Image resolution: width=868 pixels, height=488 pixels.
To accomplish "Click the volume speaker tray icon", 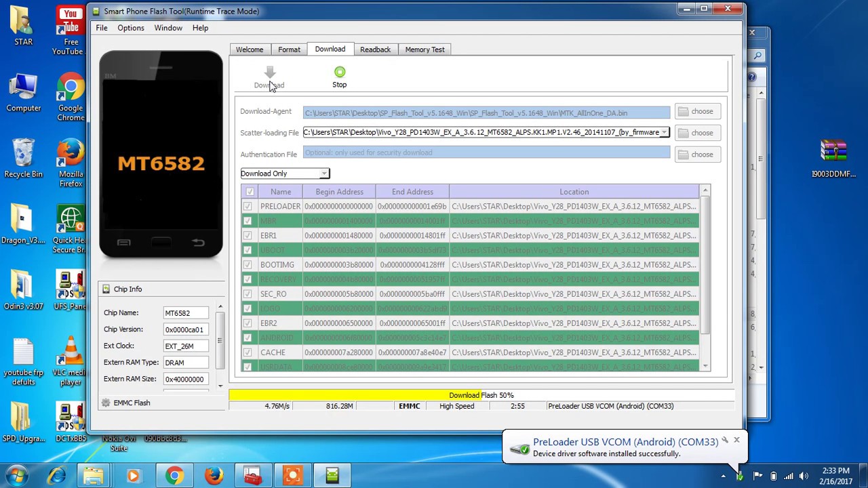I will click(x=804, y=476).
